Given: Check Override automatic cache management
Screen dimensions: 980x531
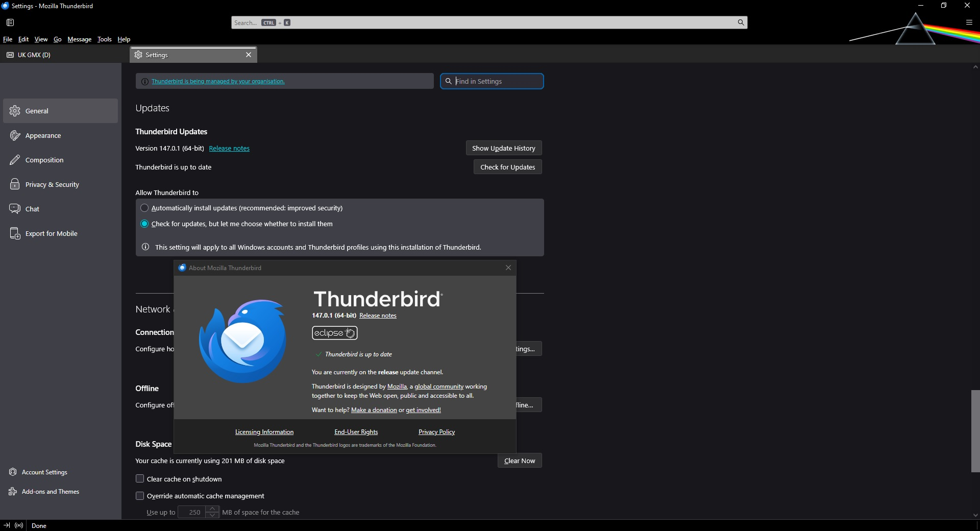Looking at the screenshot, I should tap(140, 496).
